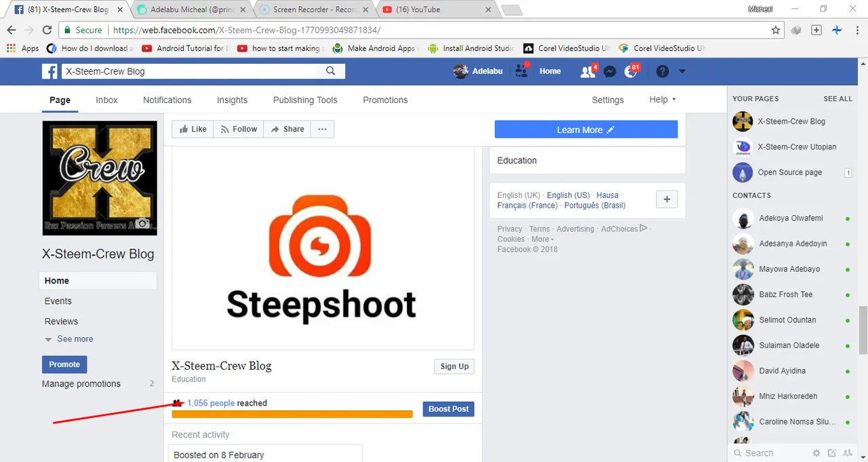
Task: Click the orange reach progress bar
Action: pyautogui.click(x=292, y=414)
